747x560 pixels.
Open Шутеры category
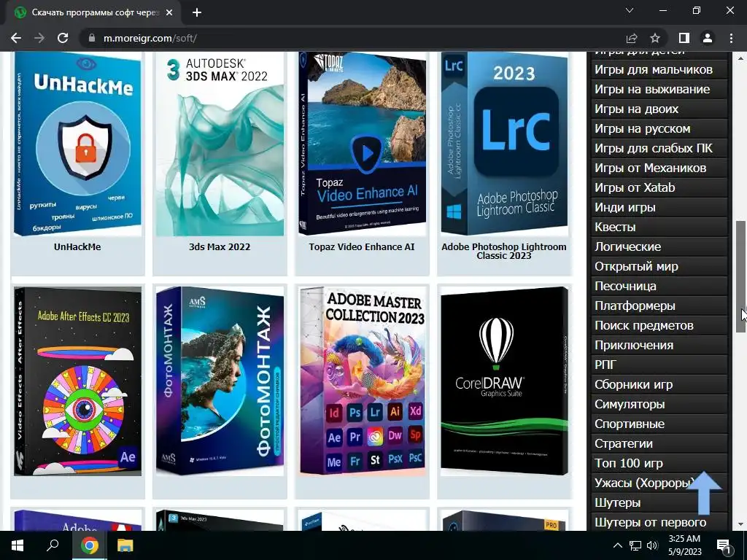tap(659, 502)
